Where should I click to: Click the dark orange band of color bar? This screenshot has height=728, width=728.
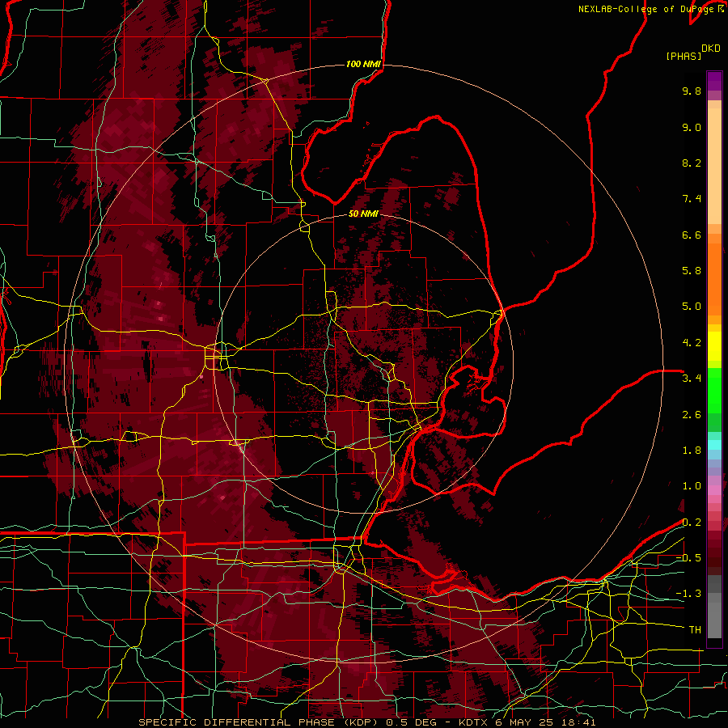point(714,278)
